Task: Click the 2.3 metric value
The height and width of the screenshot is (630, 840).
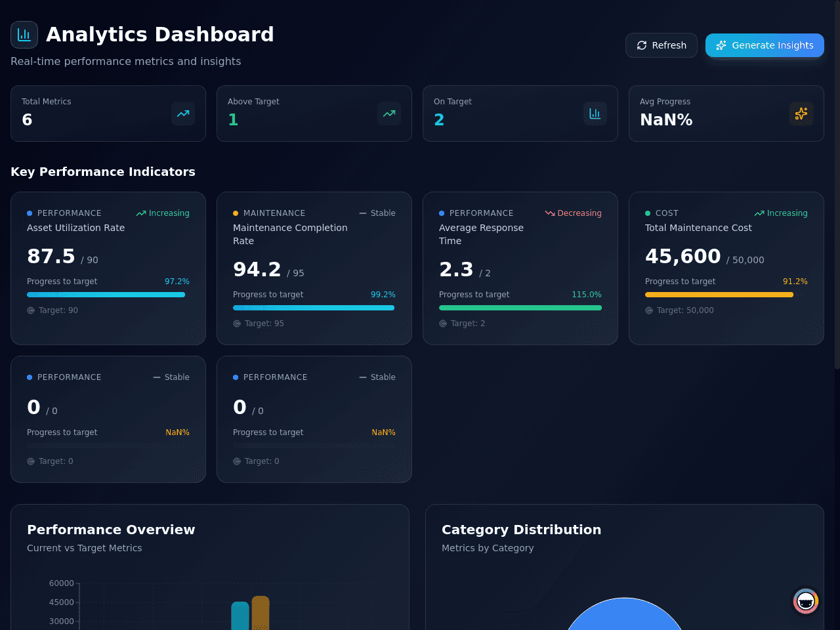Action: pos(456,269)
